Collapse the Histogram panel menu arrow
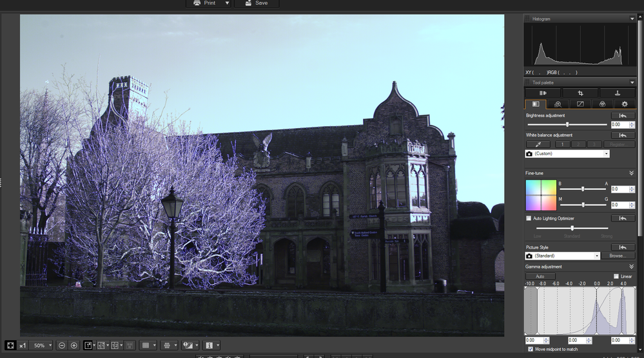The height and width of the screenshot is (358, 644). click(632, 19)
